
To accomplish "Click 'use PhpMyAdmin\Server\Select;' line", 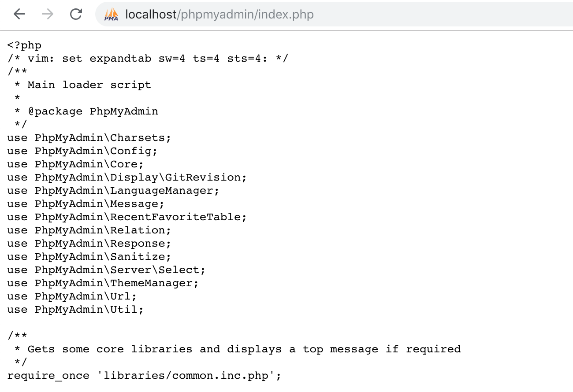I will click(x=106, y=270).
